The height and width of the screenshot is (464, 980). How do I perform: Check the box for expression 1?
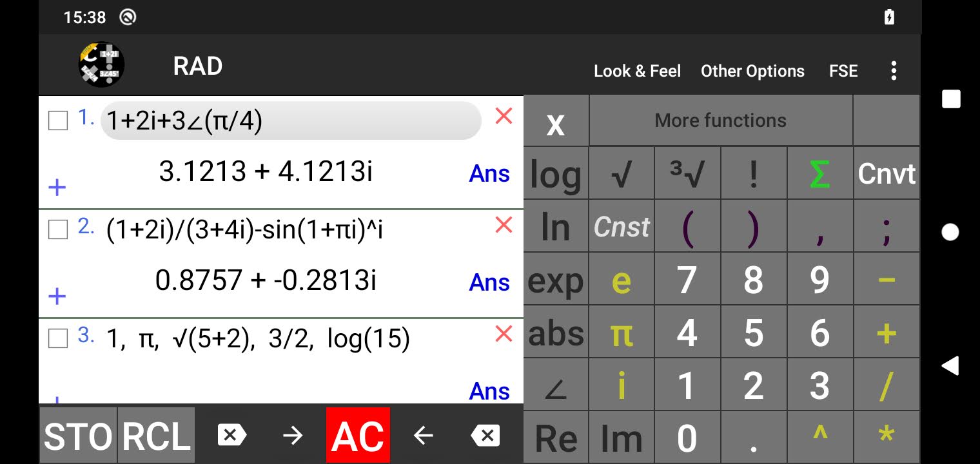(x=58, y=121)
